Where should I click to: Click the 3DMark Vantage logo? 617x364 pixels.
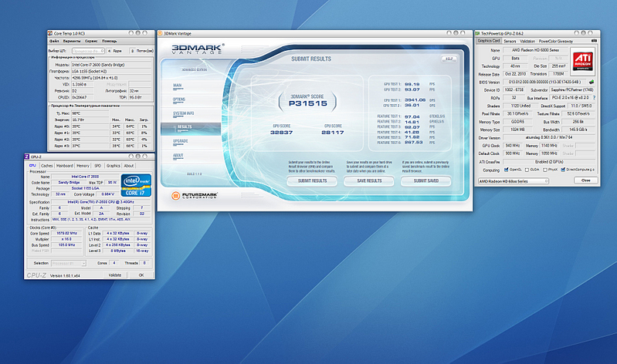coord(198,49)
